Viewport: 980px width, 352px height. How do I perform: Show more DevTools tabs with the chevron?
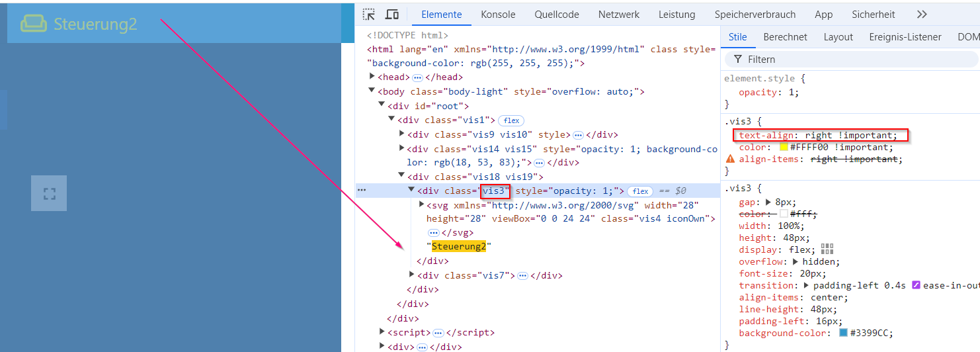pyautogui.click(x=922, y=15)
